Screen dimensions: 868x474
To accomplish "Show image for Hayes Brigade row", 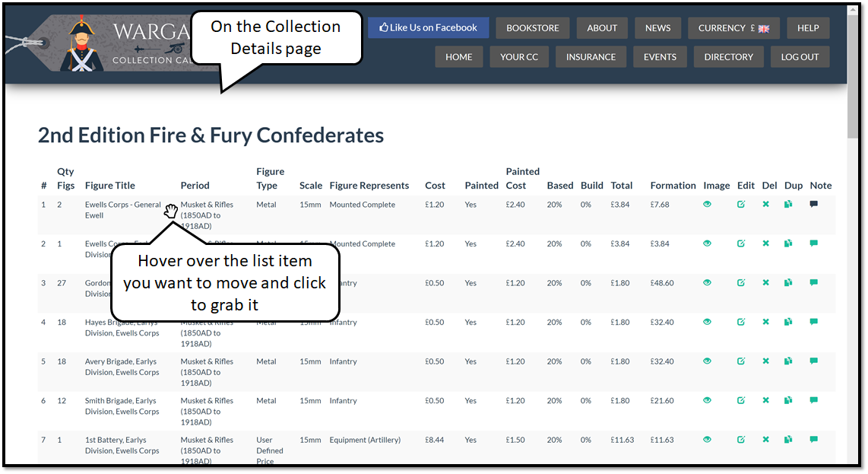I will pyautogui.click(x=707, y=322).
